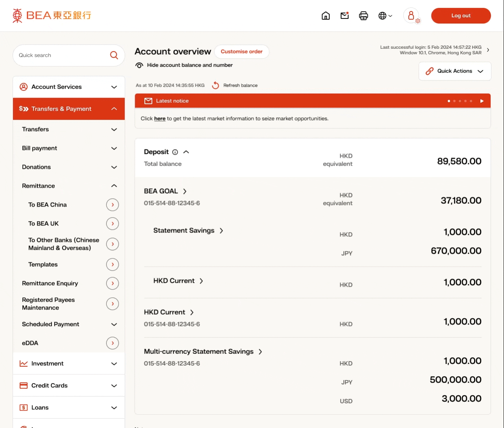Expand the Bill payment submenu
The image size is (504, 428).
pos(69,148)
